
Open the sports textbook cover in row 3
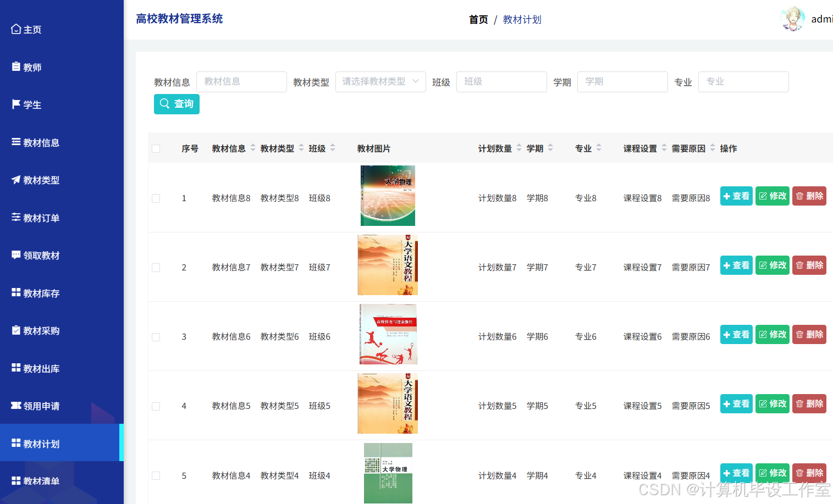[388, 334]
